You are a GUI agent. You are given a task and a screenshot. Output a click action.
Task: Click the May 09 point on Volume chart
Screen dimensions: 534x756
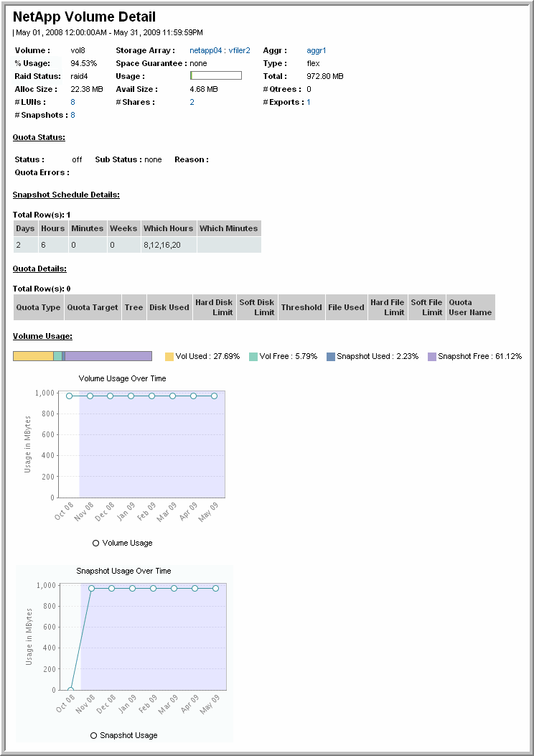point(214,396)
